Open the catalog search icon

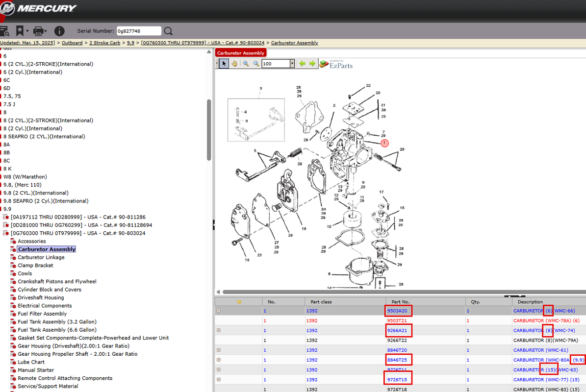point(4,31)
